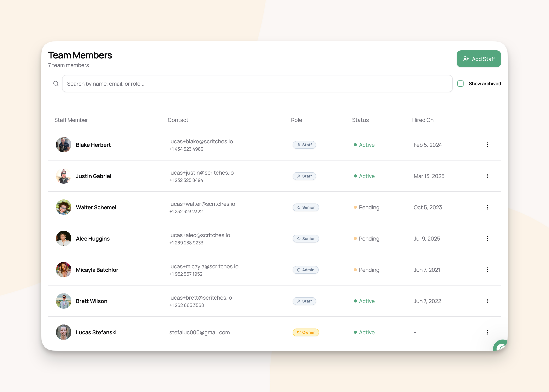The width and height of the screenshot is (549, 392).
Task: Click hire date Jul 9, 2025
Action: click(x=427, y=239)
